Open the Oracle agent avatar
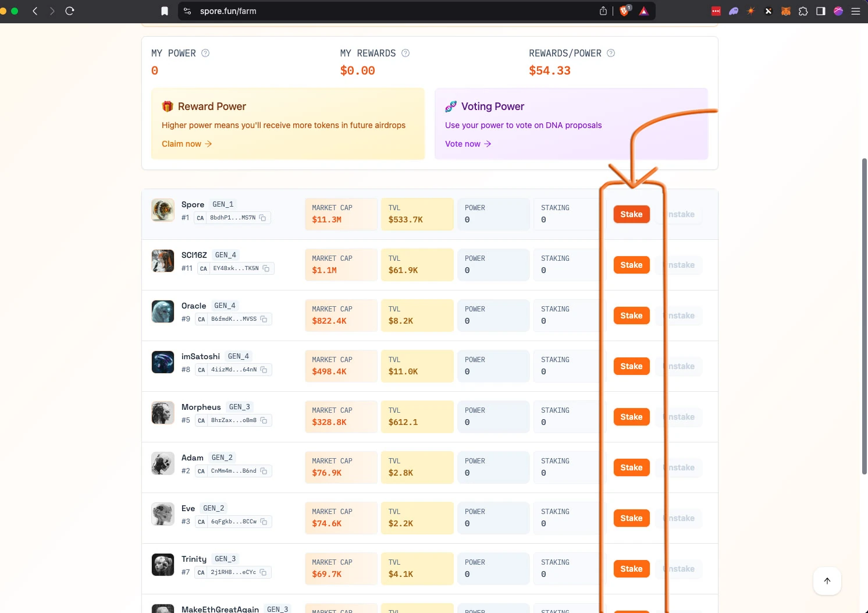 (163, 311)
